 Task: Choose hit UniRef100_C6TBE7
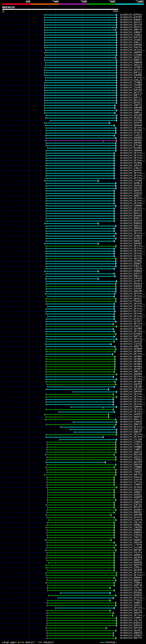[x=131, y=67]
